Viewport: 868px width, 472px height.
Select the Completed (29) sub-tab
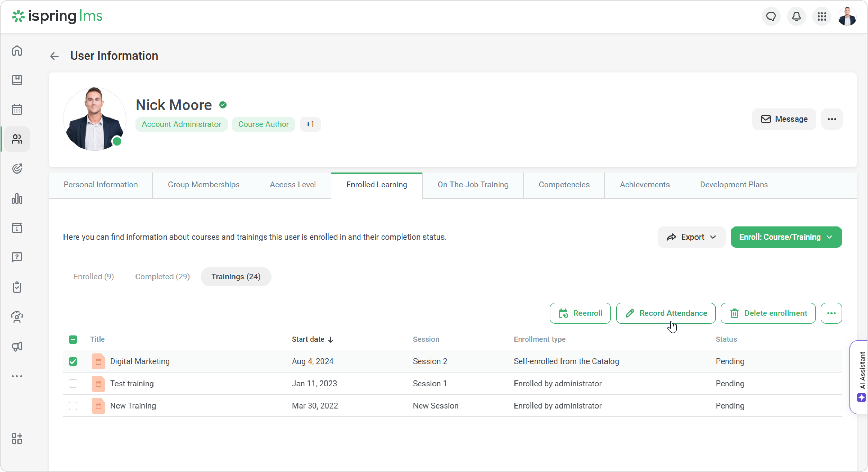[x=162, y=277]
